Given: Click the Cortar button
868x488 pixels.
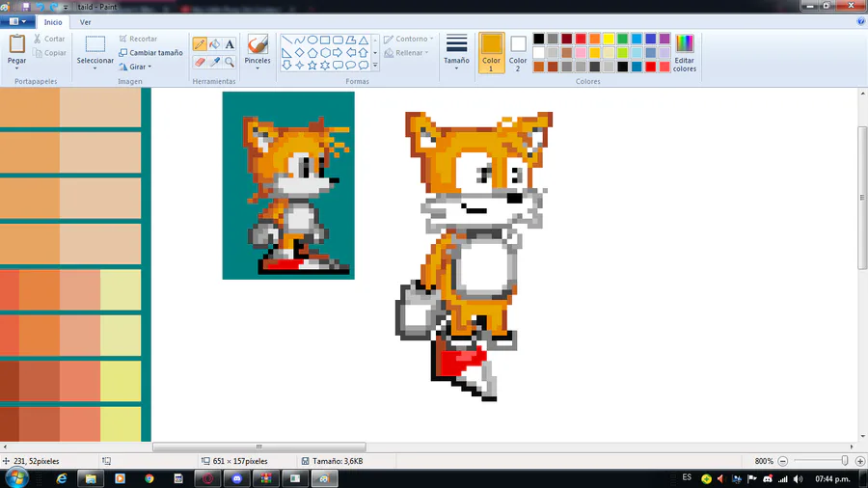Looking at the screenshot, I should point(49,39).
